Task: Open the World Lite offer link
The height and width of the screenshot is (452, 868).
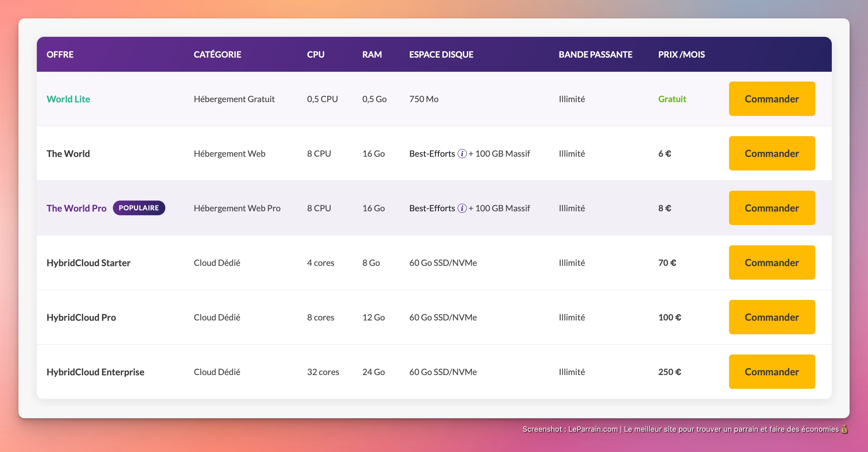Action: coord(68,99)
